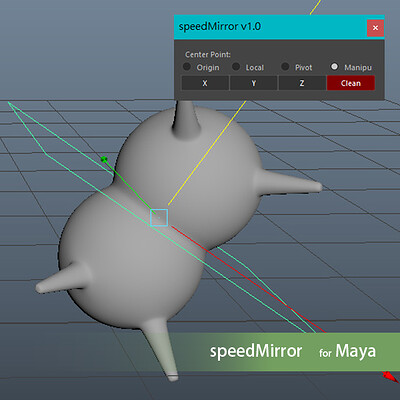400x400 pixels.
Task: Mirror along the X axis button
Action: point(205,83)
